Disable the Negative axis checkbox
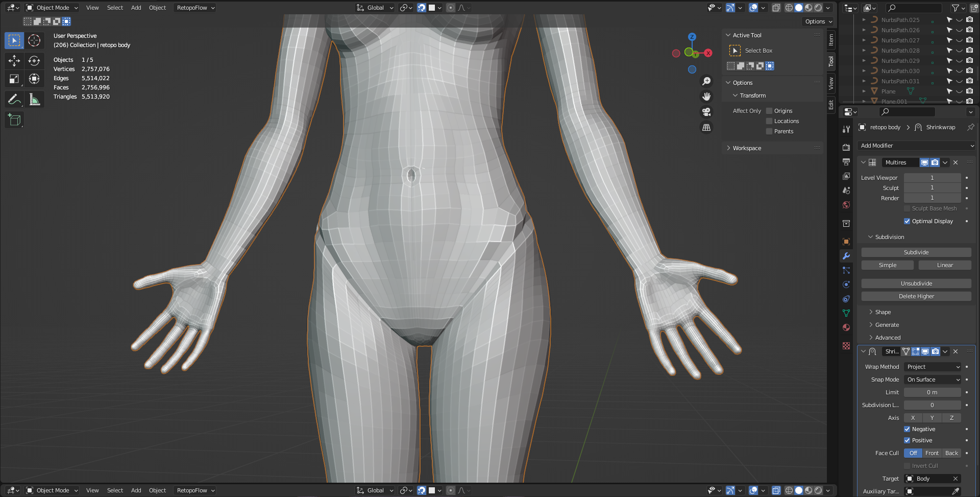 907,429
